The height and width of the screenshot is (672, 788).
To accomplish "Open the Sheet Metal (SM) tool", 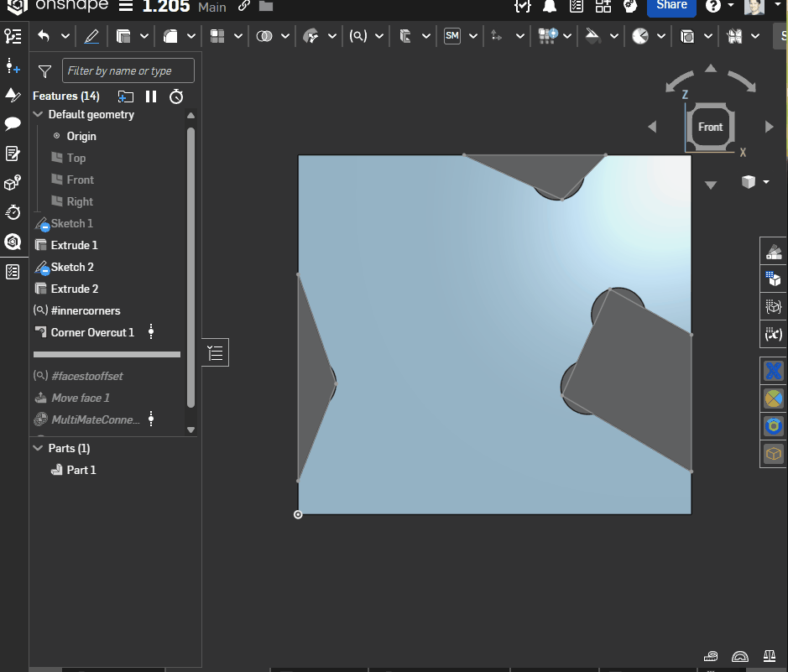I will click(452, 36).
